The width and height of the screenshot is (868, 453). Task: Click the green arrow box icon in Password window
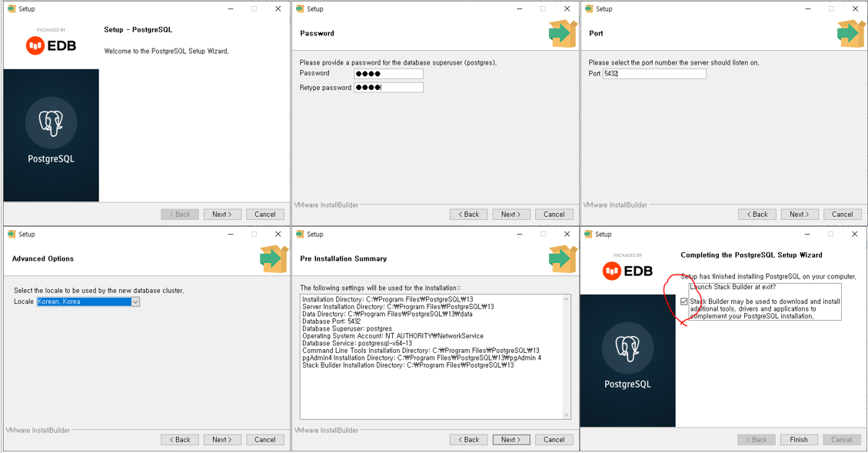point(563,33)
